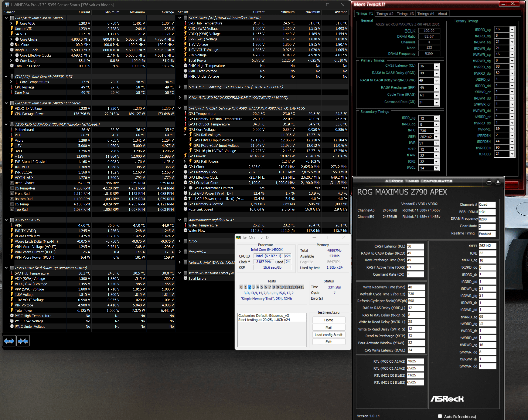The image size is (528, 420).
Task: Click the GPU Temperature thermometer icon
Action: 185,114
